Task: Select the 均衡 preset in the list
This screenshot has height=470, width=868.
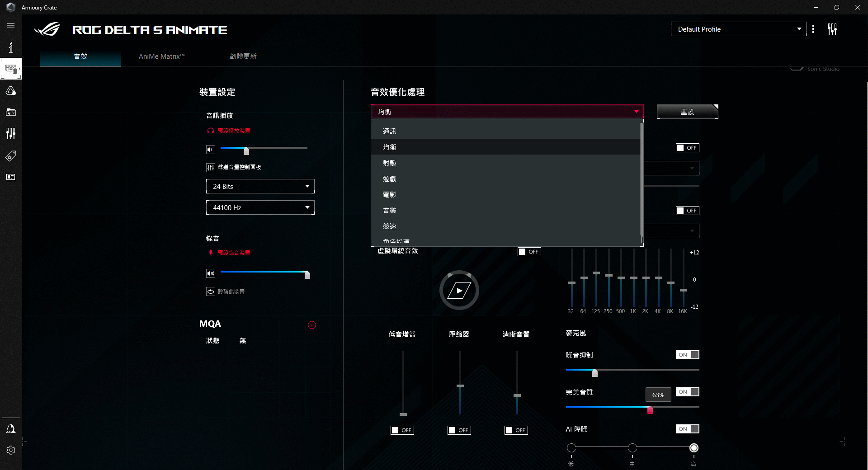Action: coord(505,147)
